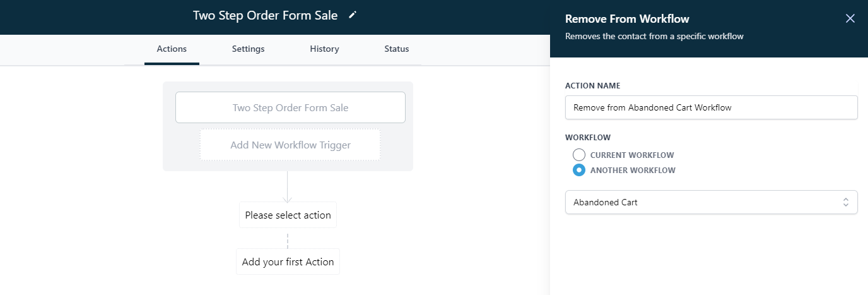View the Status tab
This screenshot has height=295, width=868.
(396, 49)
